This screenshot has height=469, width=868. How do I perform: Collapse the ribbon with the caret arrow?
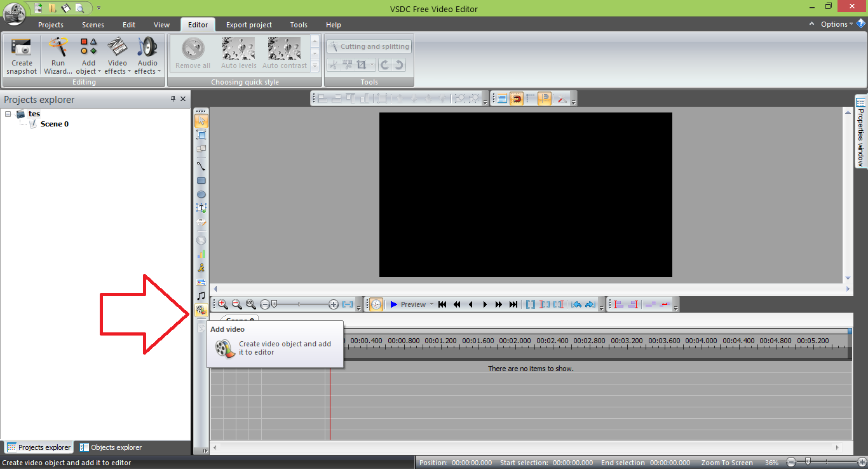(x=812, y=24)
